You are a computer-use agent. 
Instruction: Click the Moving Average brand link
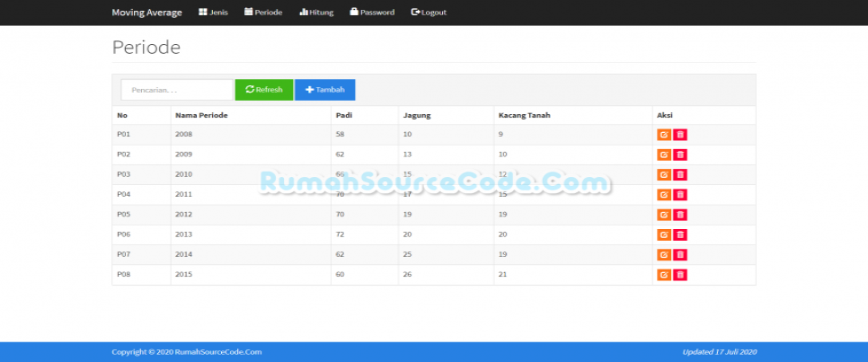(x=146, y=13)
